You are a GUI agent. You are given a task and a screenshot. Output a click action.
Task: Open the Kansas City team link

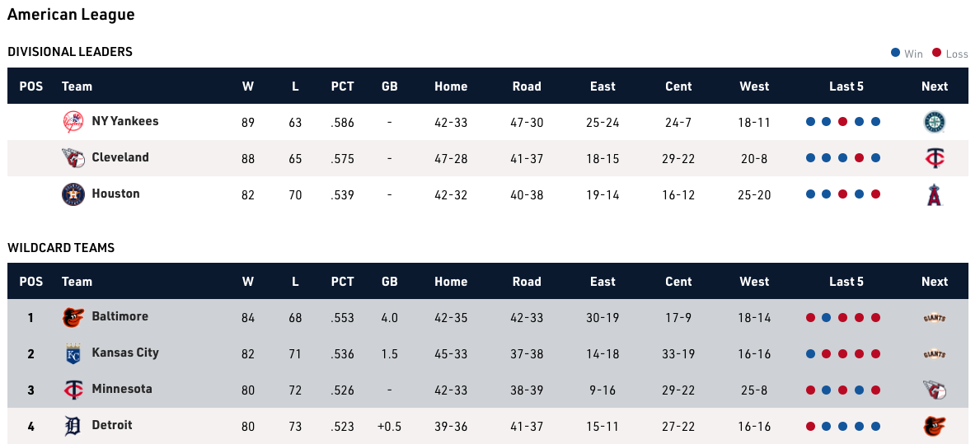(125, 353)
